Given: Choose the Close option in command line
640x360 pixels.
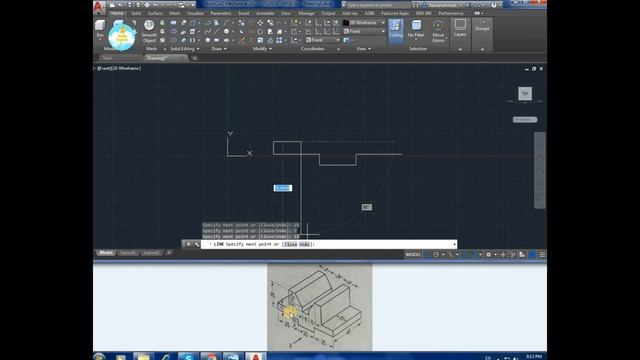Looking at the screenshot, I should click(290, 244).
